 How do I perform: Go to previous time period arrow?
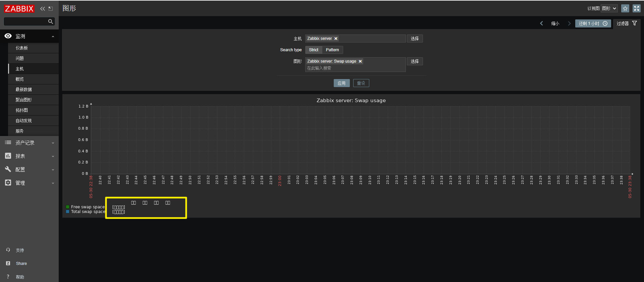[541, 23]
